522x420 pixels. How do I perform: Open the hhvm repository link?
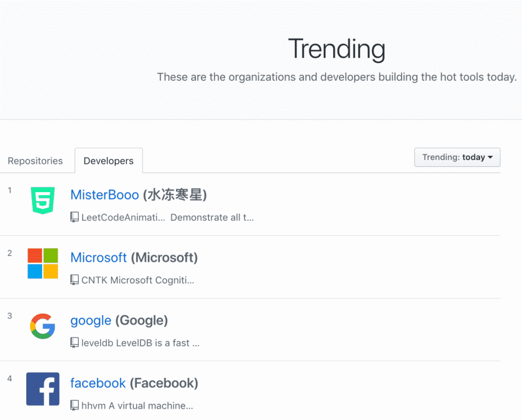coord(94,406)
